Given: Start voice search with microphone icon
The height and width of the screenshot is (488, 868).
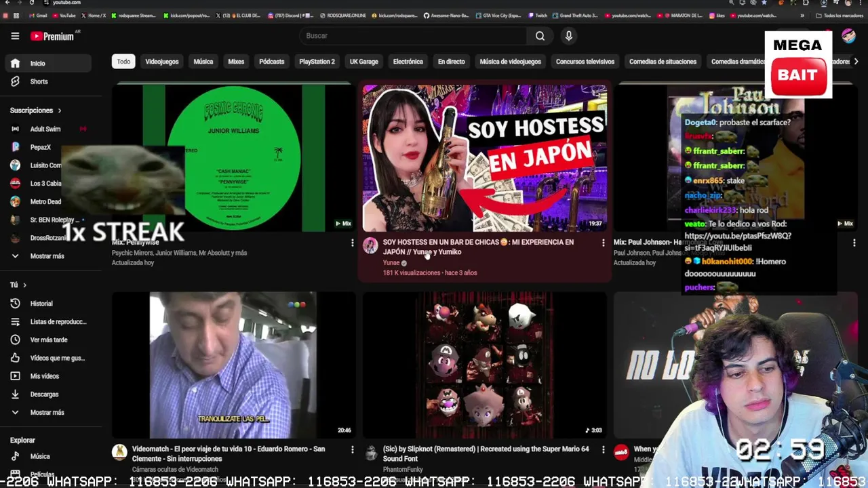Looking at the screenshot, I should (569, 36).
